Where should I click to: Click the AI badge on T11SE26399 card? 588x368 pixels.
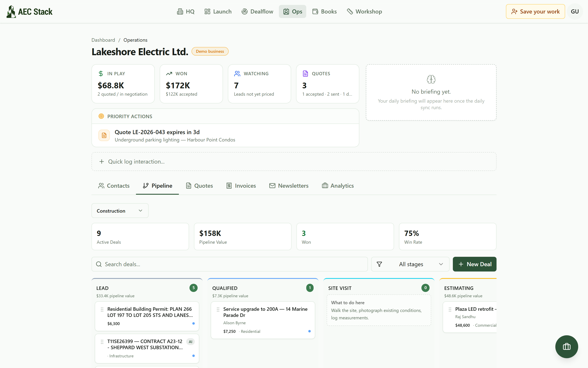pos(190,342)
